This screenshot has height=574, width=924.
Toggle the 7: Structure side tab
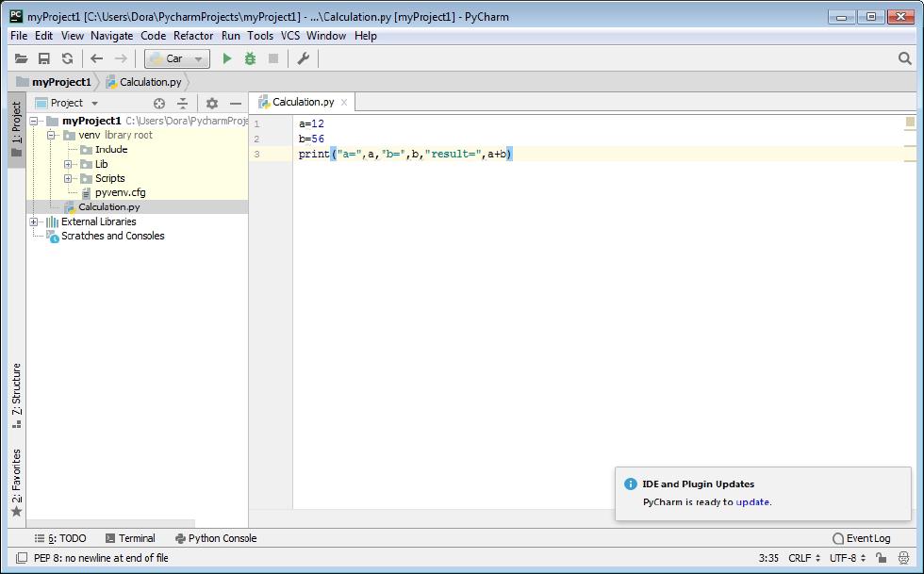coord(17,396)
